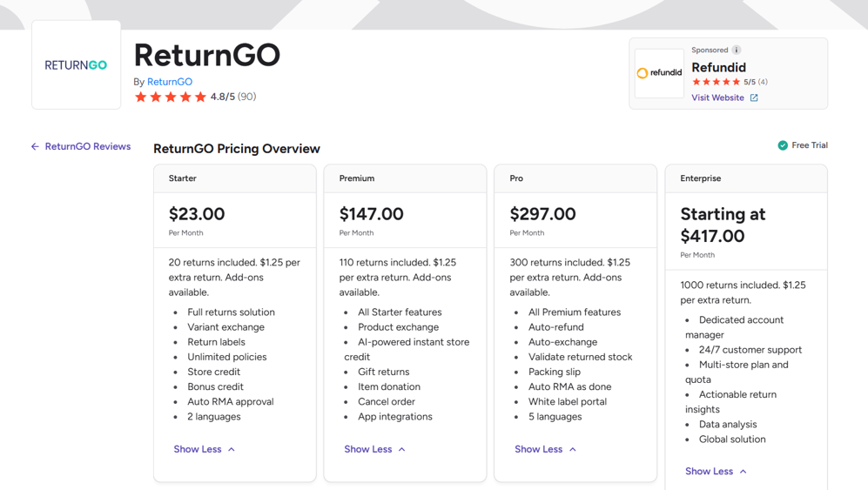Screen dimensions: 868x490
Task: Click the external link icon beside Visit Website
Action: [754, 97]
